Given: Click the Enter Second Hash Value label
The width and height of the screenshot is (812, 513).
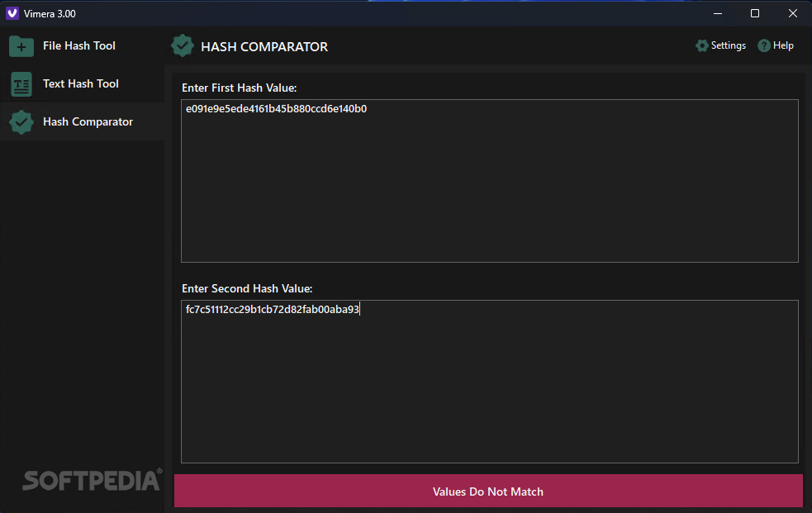Looking at the screenshot, I should pyautogui.click(x=247, y=289).
